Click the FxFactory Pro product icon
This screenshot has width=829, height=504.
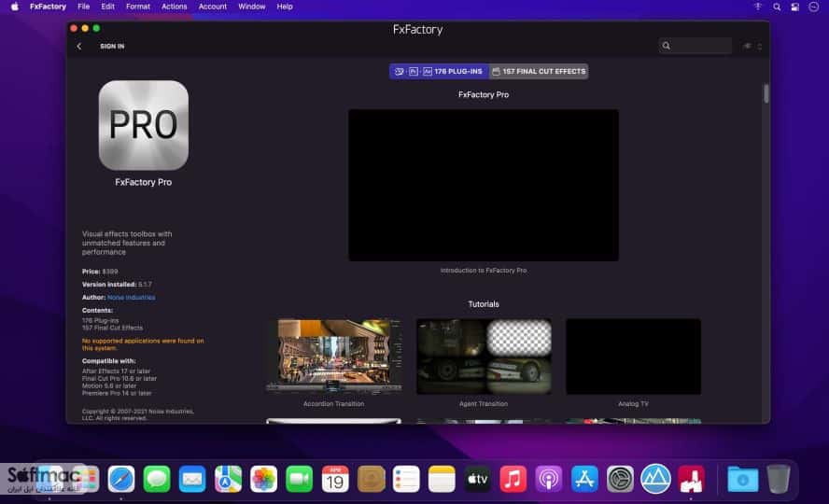(143, 125)
